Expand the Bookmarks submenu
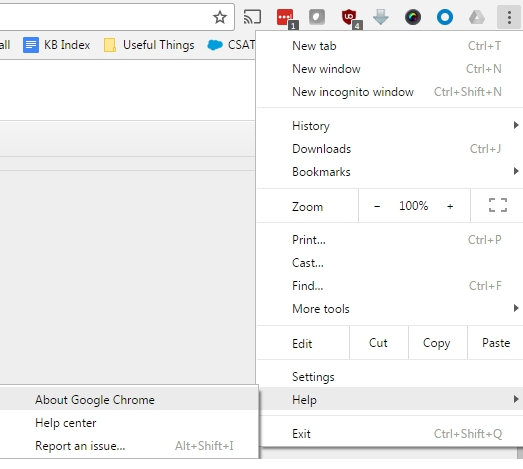The image size is (523, 469). 390,172
